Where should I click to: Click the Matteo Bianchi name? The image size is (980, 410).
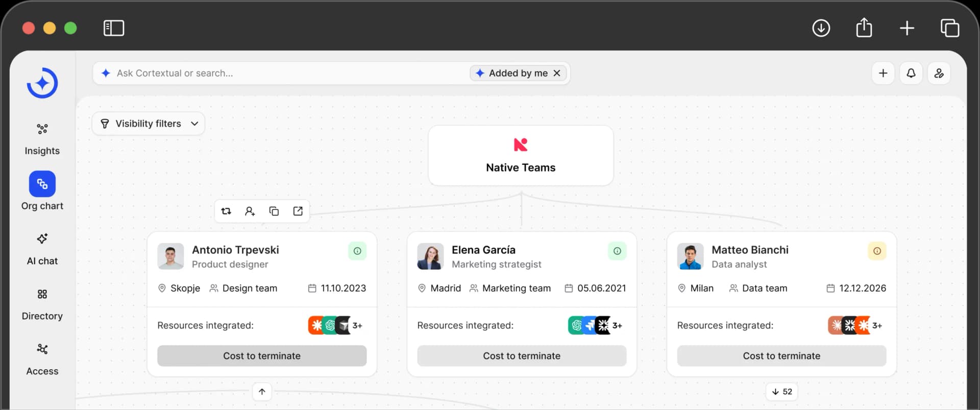click(x=750, y=250)
